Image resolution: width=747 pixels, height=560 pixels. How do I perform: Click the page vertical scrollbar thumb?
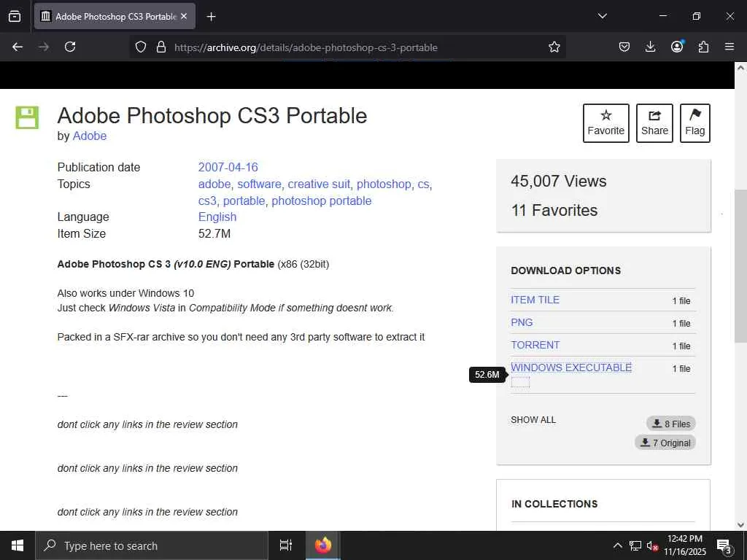740,265
